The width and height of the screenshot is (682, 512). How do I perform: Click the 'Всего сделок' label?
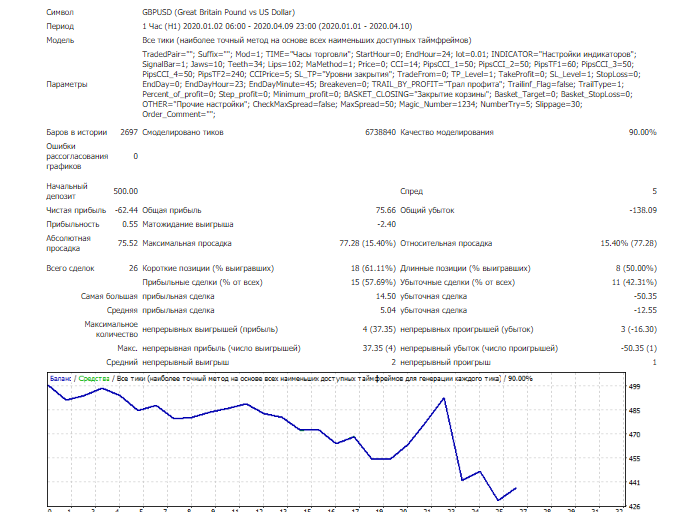tap(70, 268)
